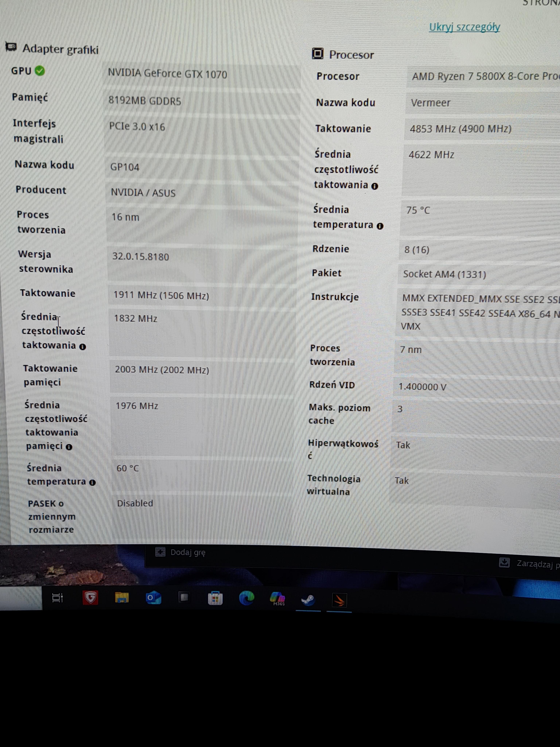Click the green GPU checkmark icon
The width and height of the screenshot is (560, 747).
(40, 71)
